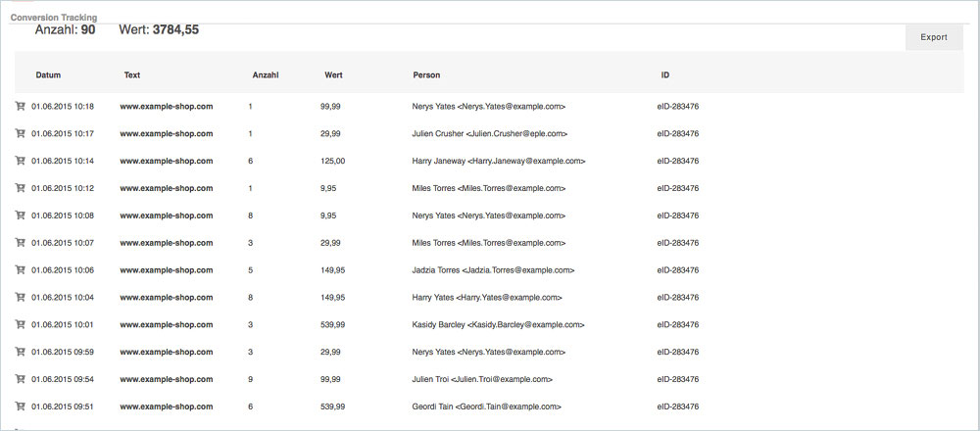Click the cart icon beside 01.06.2015 10:06
Viewport: 980px width, 431px height.
[x=20, y=269]
